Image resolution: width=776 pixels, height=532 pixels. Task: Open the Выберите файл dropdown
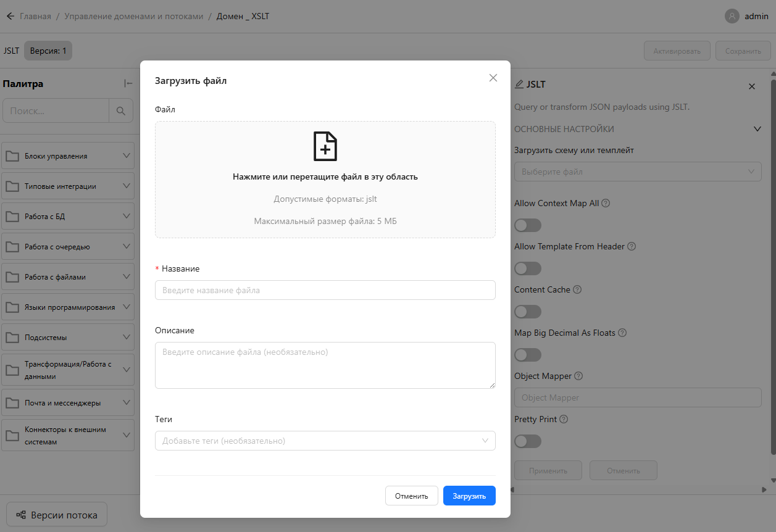[637, 172]
